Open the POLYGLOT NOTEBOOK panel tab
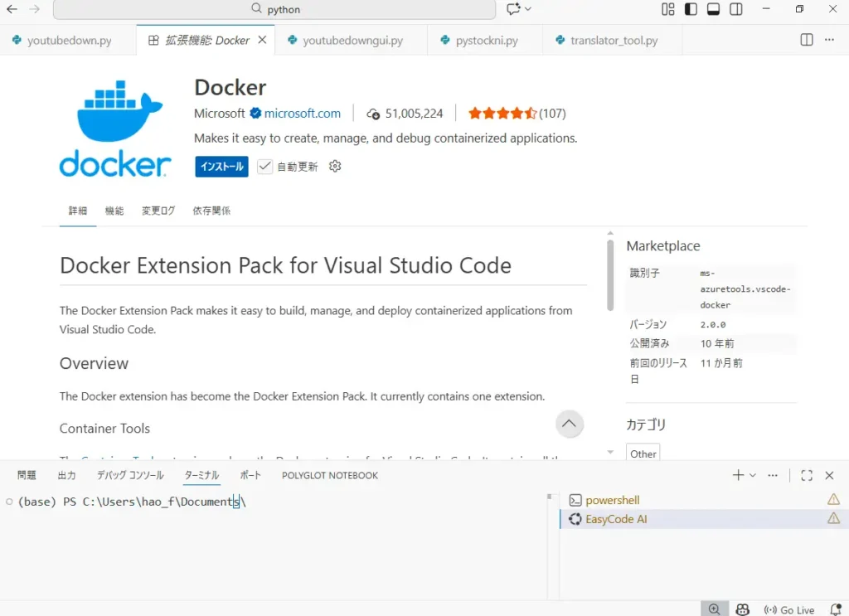This screenshot has width=849, height=616. pos(330,475)
